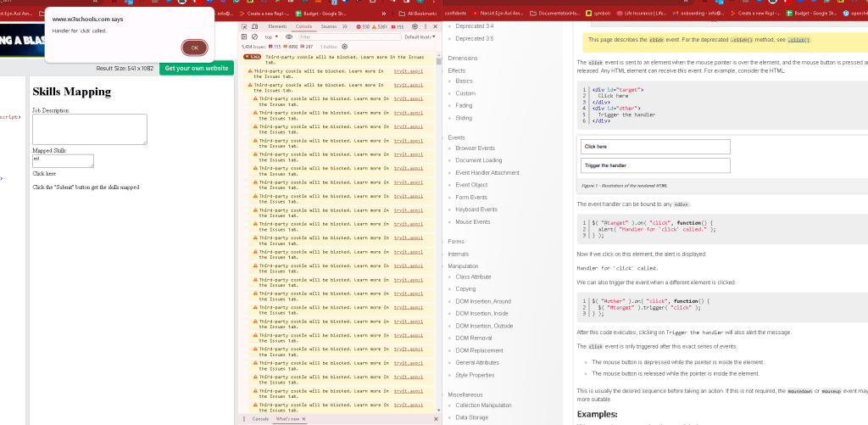Select the What's new drawer tab
The width and height of the screenshot is (868, 425).
click(287, 419)
